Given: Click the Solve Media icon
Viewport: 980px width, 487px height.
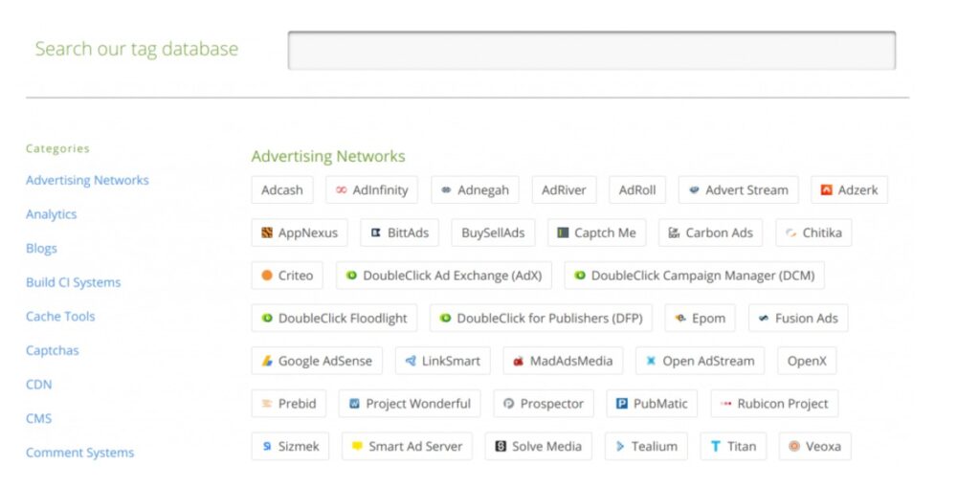Looking at the screenshot, I should point(501,447).
